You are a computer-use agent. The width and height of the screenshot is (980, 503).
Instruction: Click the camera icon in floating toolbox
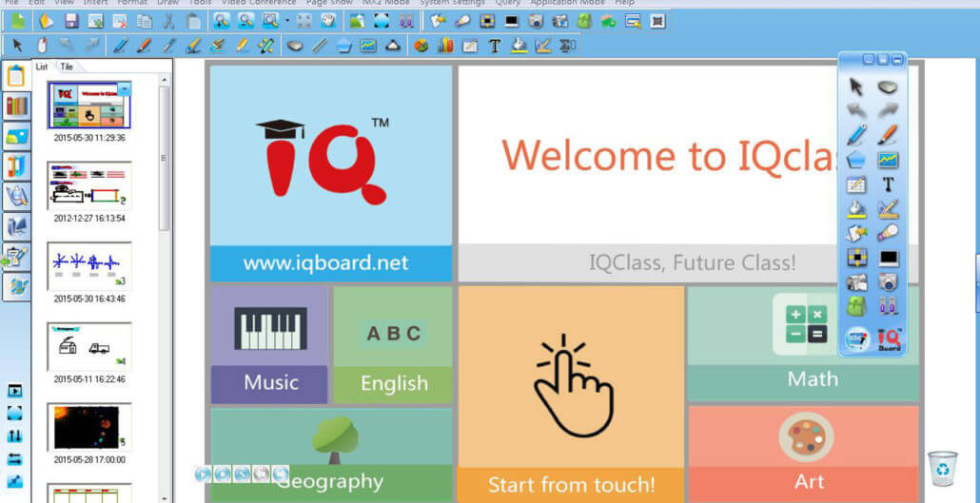point(888,281)
